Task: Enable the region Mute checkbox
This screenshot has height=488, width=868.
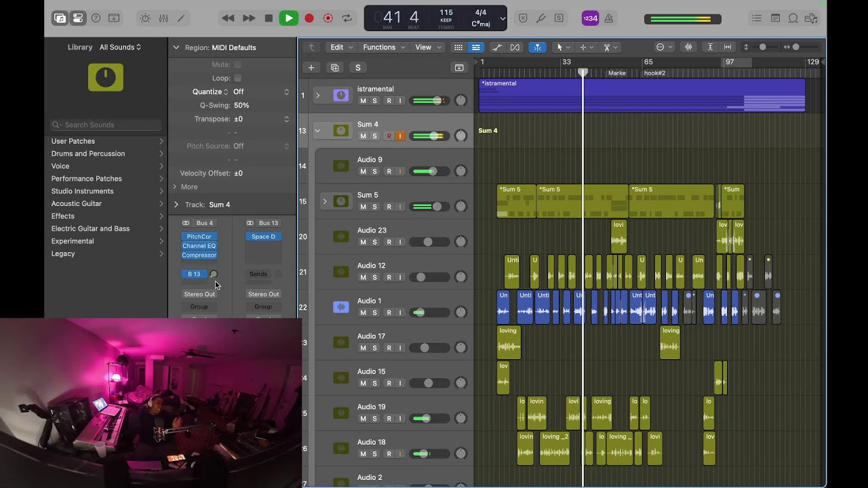Action: click(237, 64)
